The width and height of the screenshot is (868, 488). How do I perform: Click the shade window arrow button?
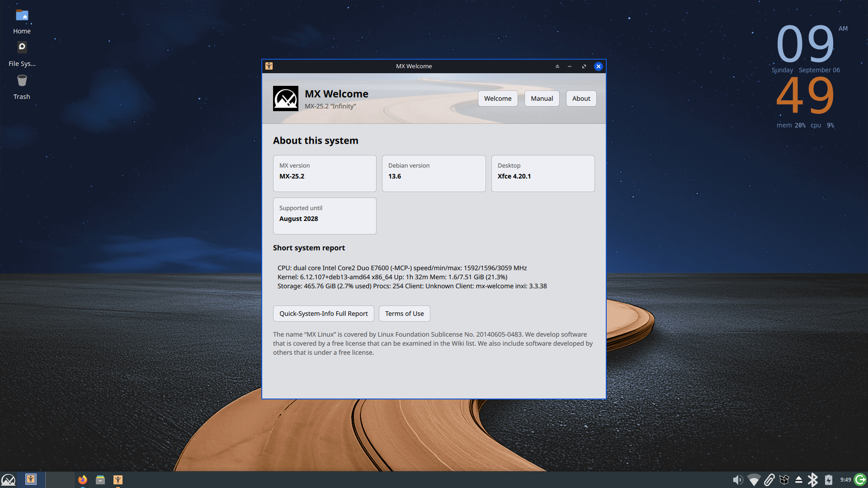(x=557, y=66)
